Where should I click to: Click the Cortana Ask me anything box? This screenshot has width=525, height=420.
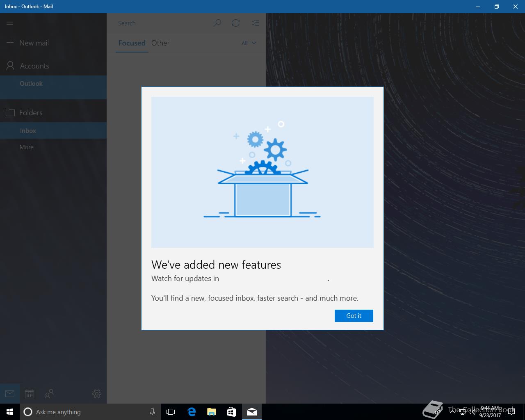[90, 412]
